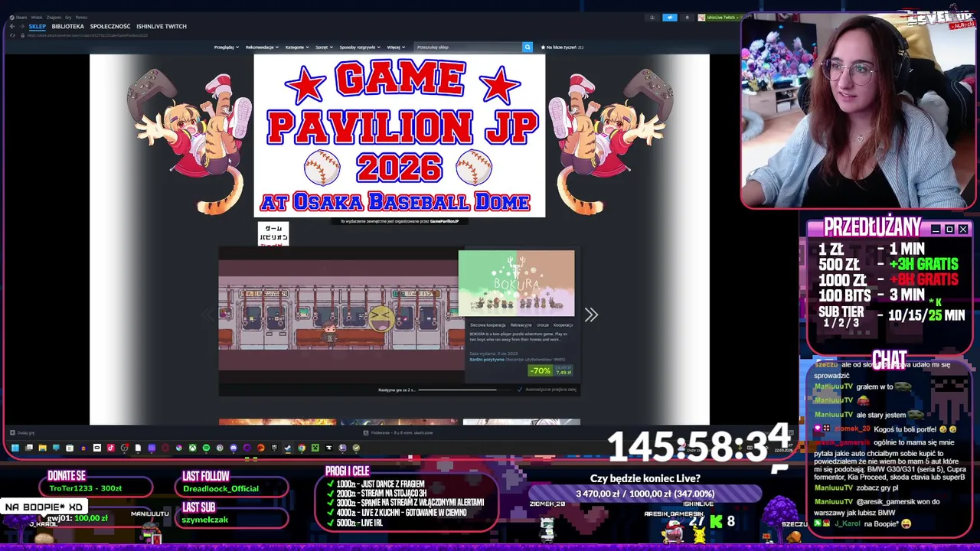Open the Gry menu
The width and height of the screenshot is (980, 551).
click(x=68, y=17)
